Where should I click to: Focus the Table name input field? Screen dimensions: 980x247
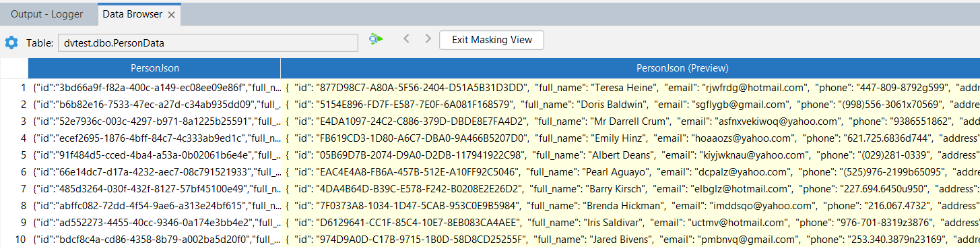point(208,43)
